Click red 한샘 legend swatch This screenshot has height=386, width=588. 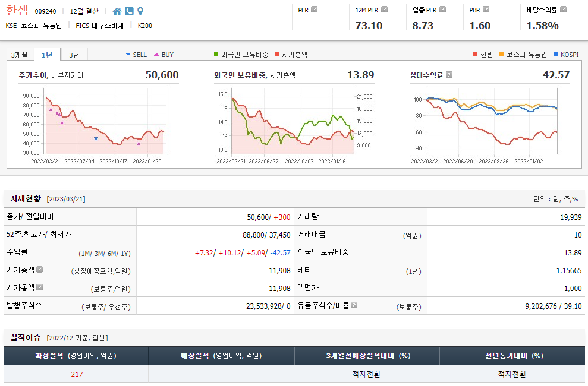(476, 54)
